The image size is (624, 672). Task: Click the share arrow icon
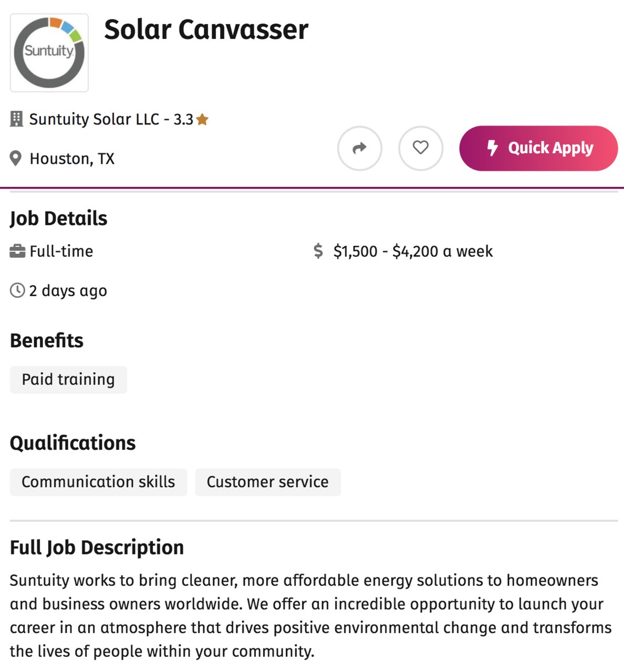click(359, 148)
